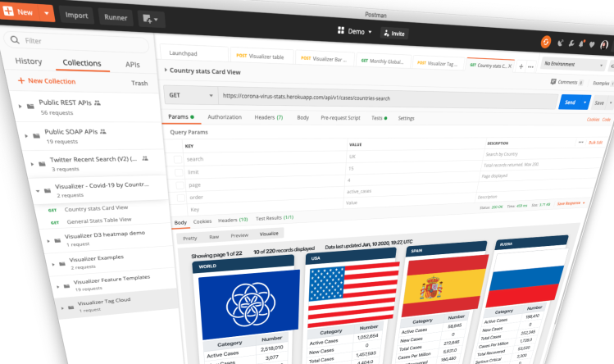614x364 pixels.
Task: Open notifications bell icon
Action: (581, 43)
